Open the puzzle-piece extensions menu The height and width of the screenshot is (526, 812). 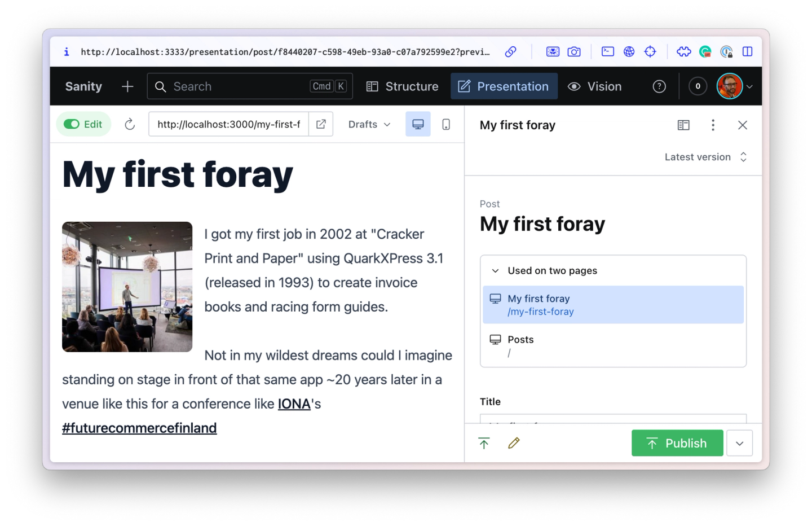[684, 52]
